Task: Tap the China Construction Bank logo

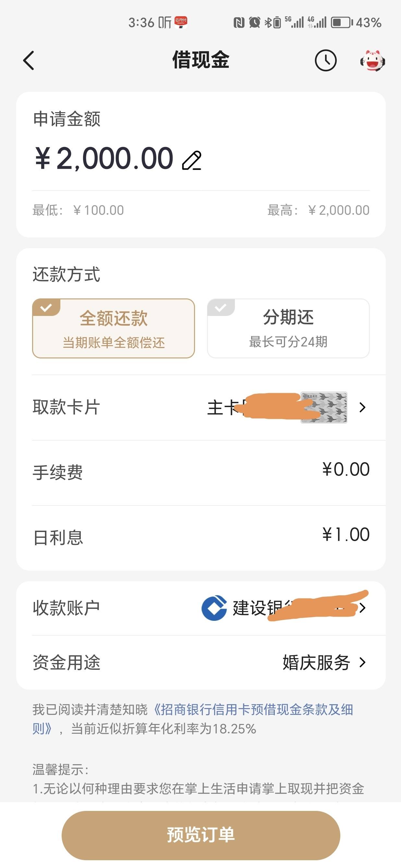Action: 214,608
